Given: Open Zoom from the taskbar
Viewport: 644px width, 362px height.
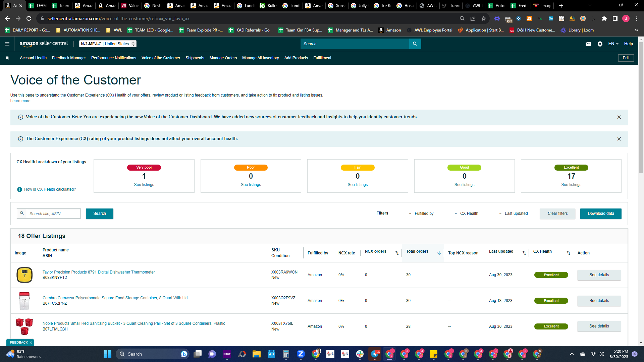Looking at the screenshot, I should [x=301, y=354].
